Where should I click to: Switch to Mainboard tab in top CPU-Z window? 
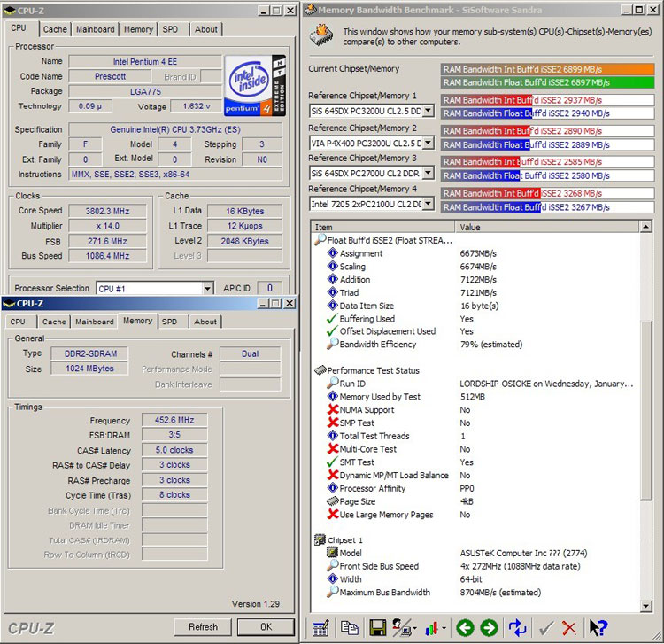[96, 29]
